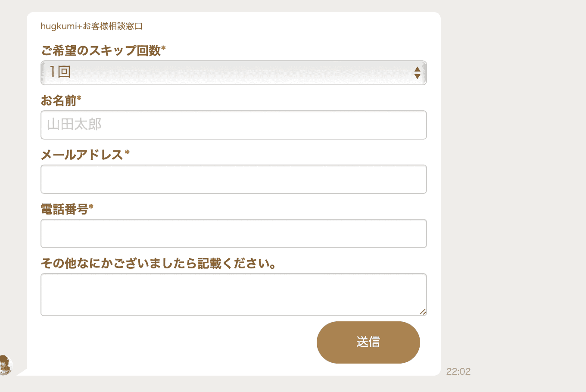586x392 pixels.
Task: Click the ご希望のスキップ回数 label
Action: [103, 50]
